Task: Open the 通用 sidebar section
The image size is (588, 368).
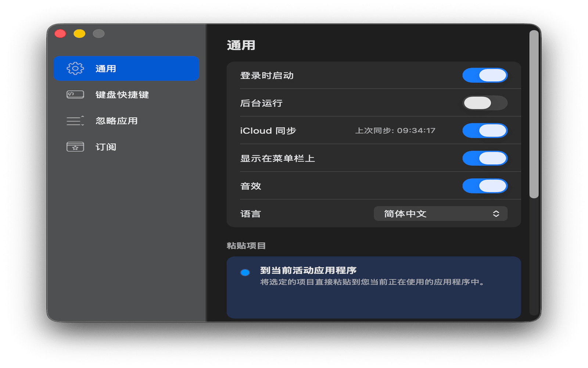Action: [126, 68]
